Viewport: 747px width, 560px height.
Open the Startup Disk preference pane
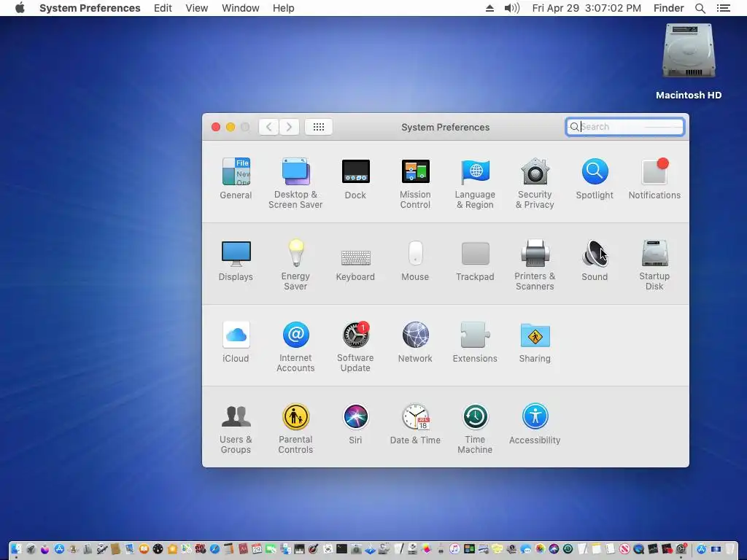tap(654, 265)
